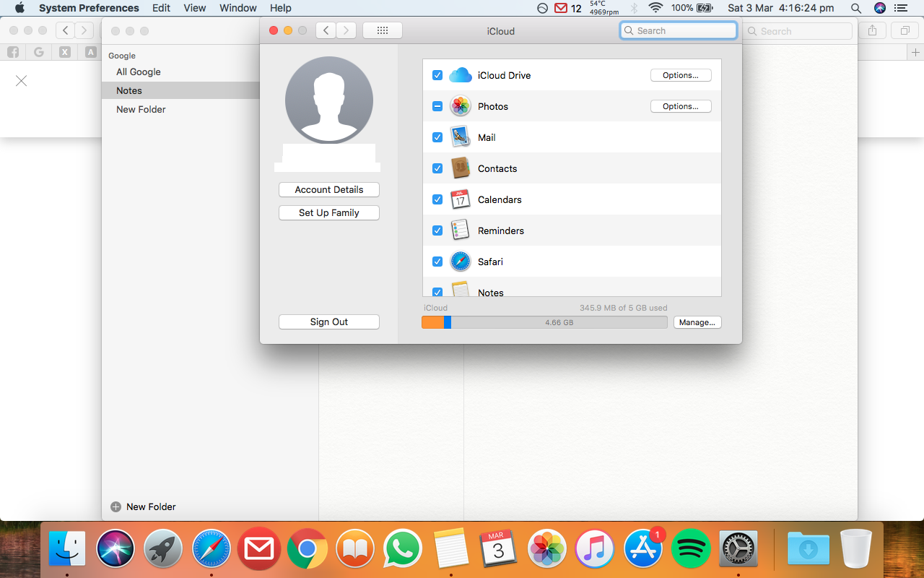This screenshot has height=578, width=924.
Task: Turn off Reminders checkbox
Action: (437, 230)
